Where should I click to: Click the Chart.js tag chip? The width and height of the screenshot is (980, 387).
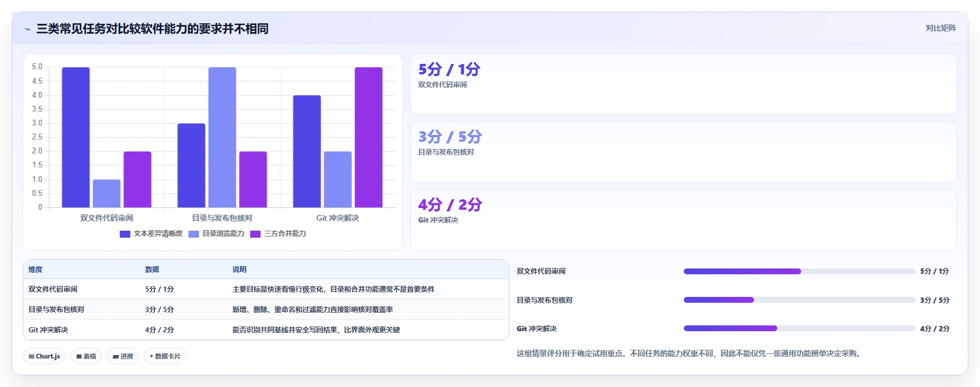(44, 356)
